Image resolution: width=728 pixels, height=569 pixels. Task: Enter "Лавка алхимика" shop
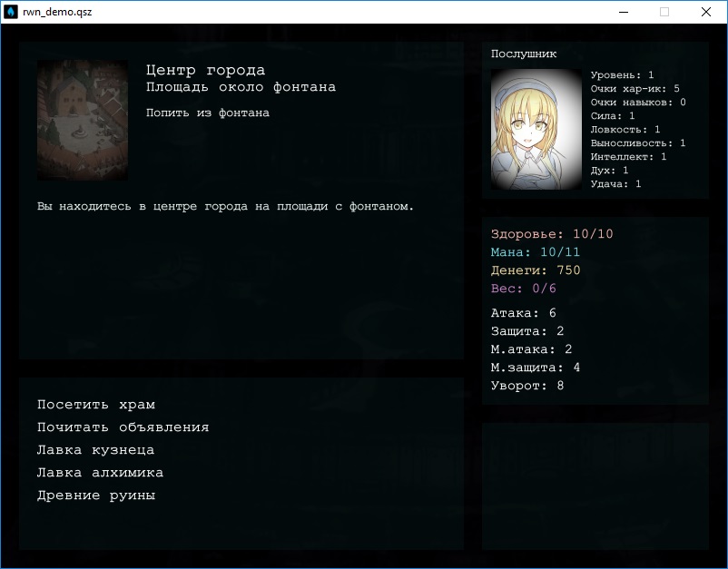point(100,473)
